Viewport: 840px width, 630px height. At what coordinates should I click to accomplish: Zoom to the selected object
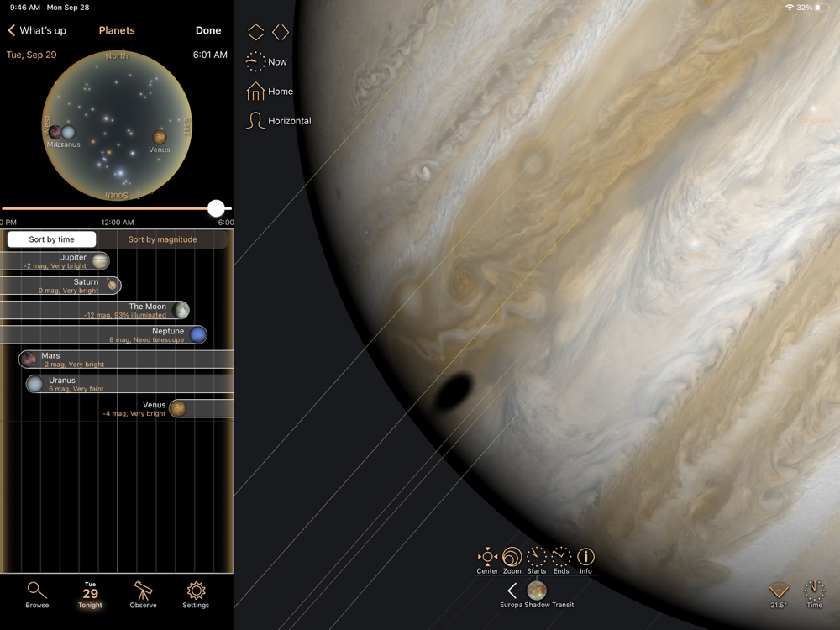pos(512,560)
